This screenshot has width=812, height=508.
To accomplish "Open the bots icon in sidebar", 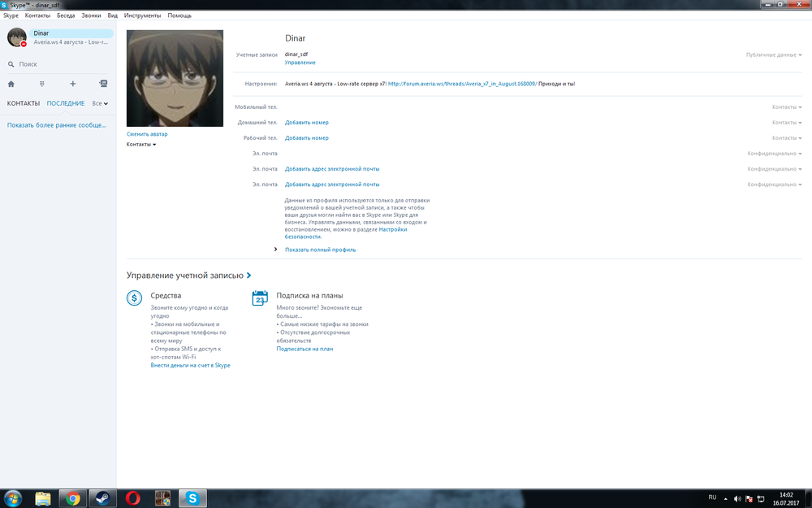I will [103, 84].
